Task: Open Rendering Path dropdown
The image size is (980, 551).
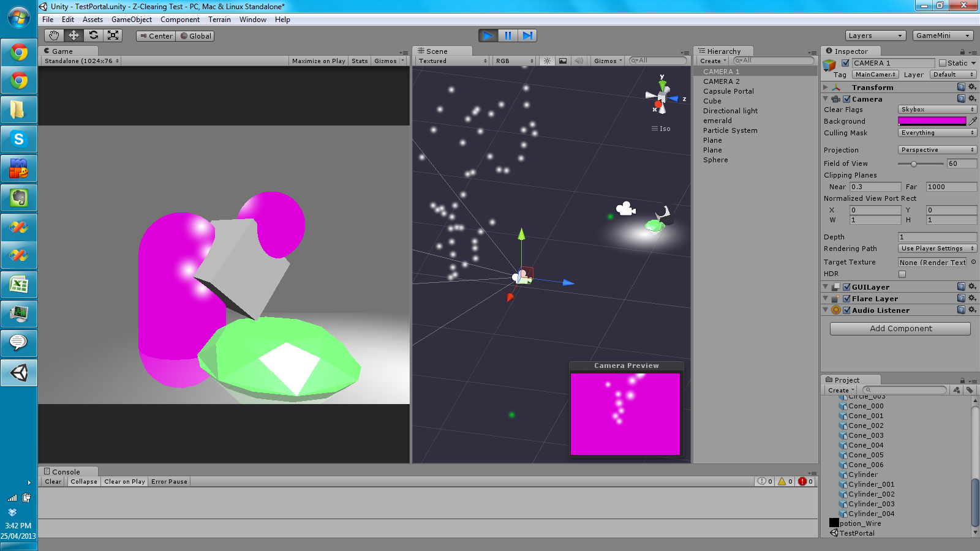Action: point(937,248)
